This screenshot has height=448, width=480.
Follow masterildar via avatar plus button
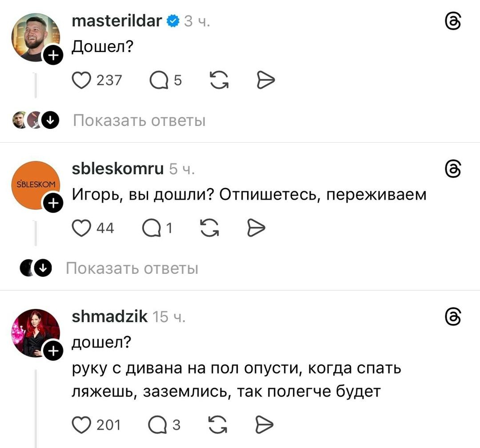[52, 56]
